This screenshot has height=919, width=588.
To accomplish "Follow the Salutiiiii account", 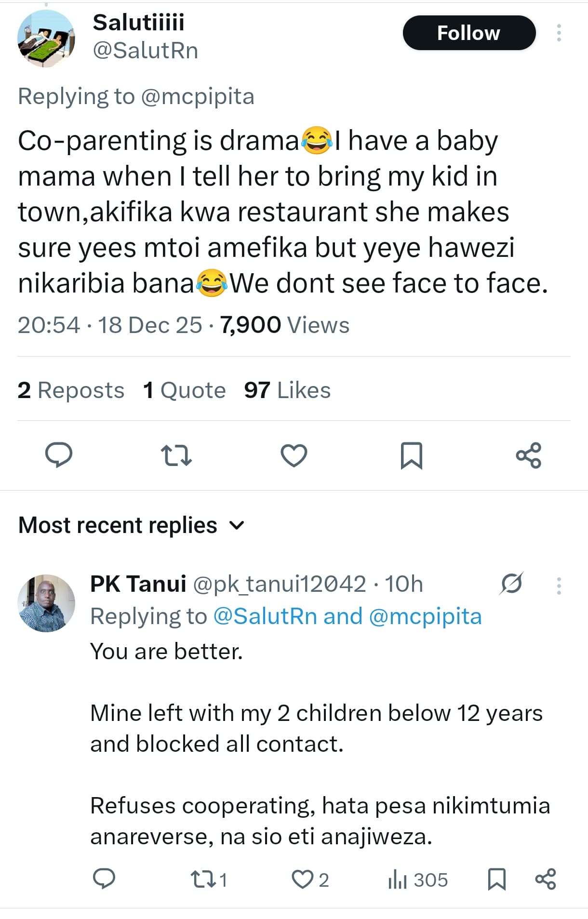I will coord(468,33).
